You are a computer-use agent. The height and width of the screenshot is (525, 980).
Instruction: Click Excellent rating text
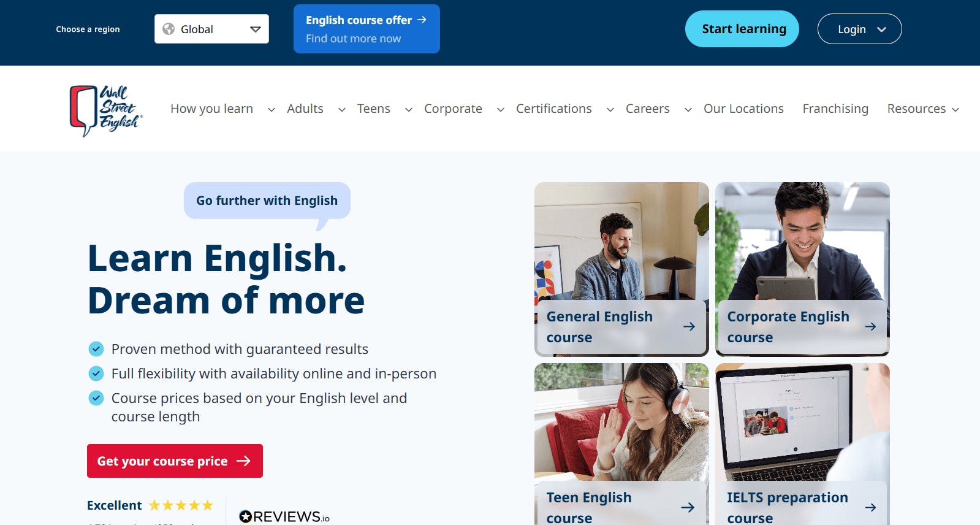[x=115, y=505]
